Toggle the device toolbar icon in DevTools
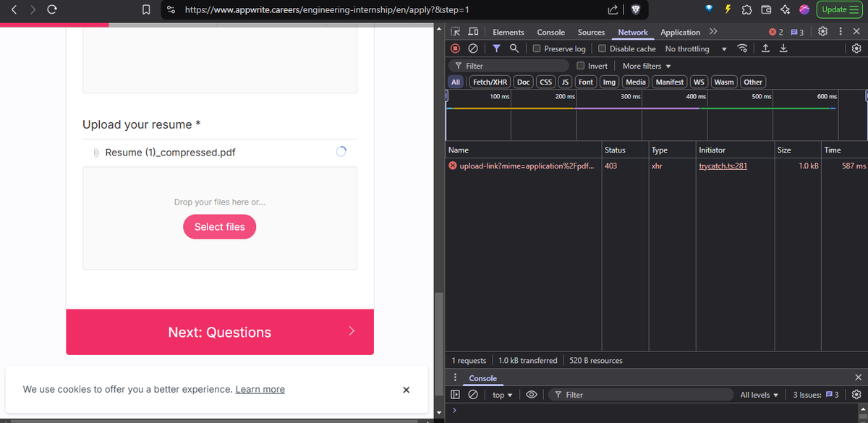 click(473, 32)
